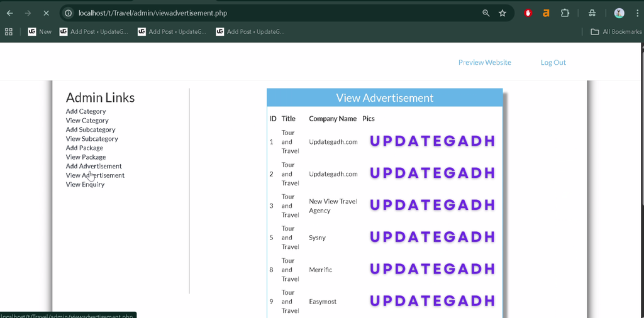Image resolution: width=644 pixels, height=318 pixels.
Task: Click the 'Sysny' company cell
Action: pos(317,238)
